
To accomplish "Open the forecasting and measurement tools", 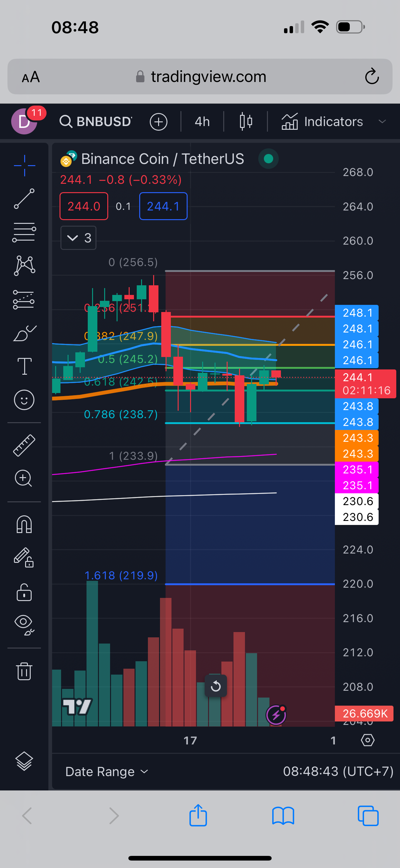I will (24, 300).
